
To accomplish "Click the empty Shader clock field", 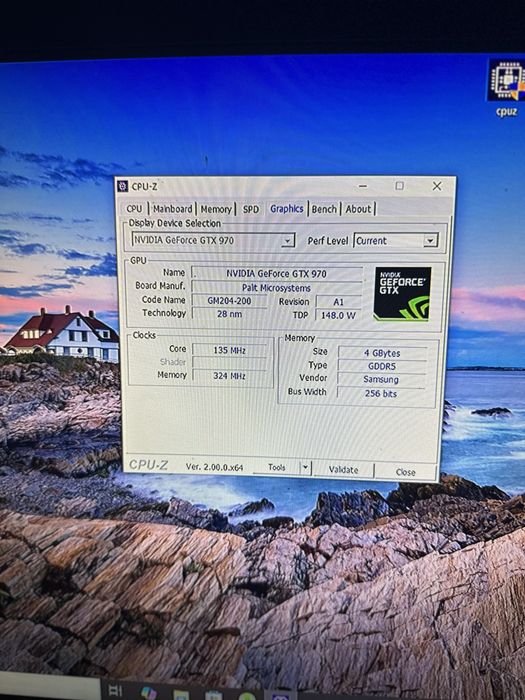I will (229, 362).
